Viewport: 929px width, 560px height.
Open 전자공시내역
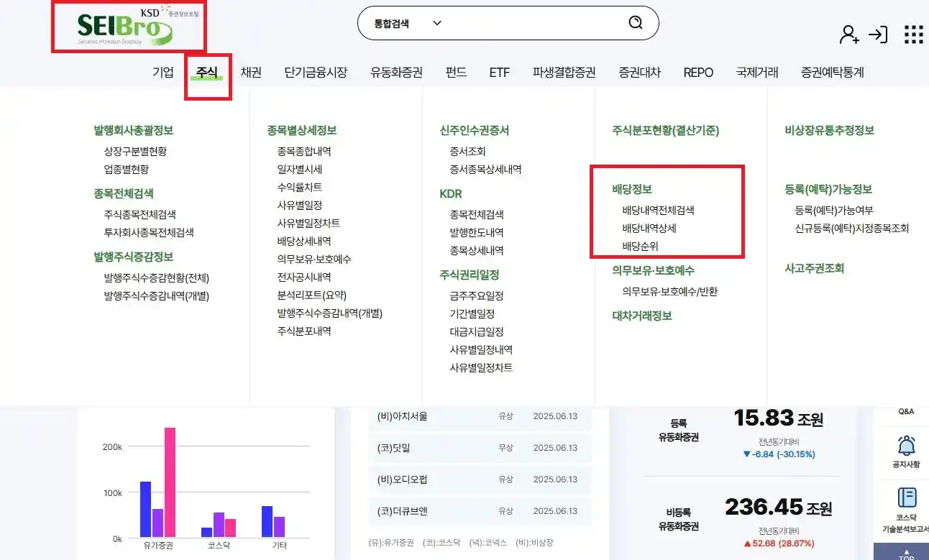tap(304, 277)
